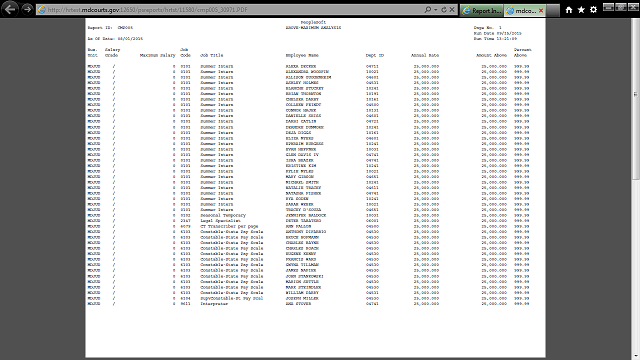
Task: Go back with the browser Back arrow
Action: [x=10, y=9]
